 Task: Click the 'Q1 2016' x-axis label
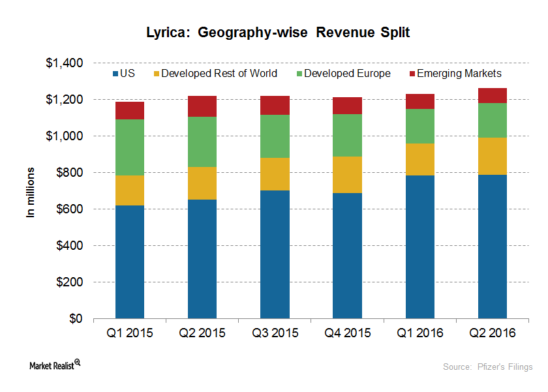(x=419, y=333)
